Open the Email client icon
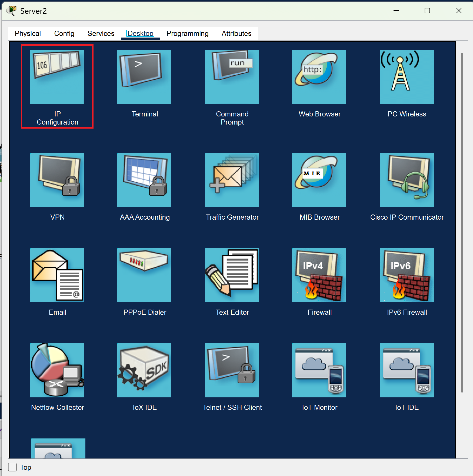Screen dimensions: 473x476 coord(57,275)
